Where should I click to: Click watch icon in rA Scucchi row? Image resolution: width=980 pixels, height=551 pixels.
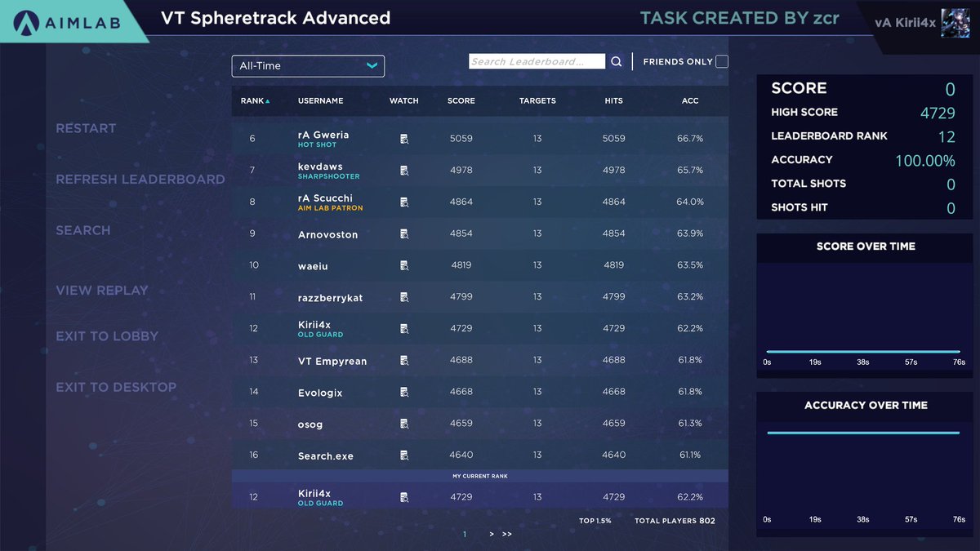(404, 202)
